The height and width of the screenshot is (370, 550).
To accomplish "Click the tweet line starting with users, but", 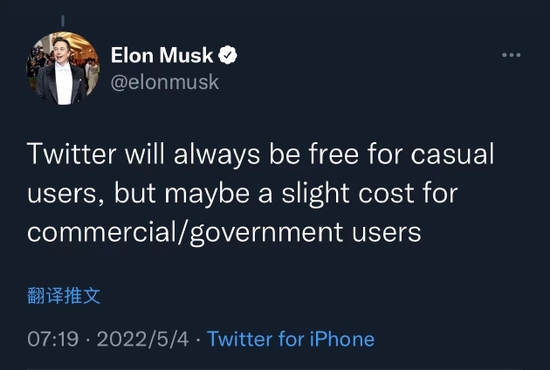I will pyautogui.click(x=243, y=193).
